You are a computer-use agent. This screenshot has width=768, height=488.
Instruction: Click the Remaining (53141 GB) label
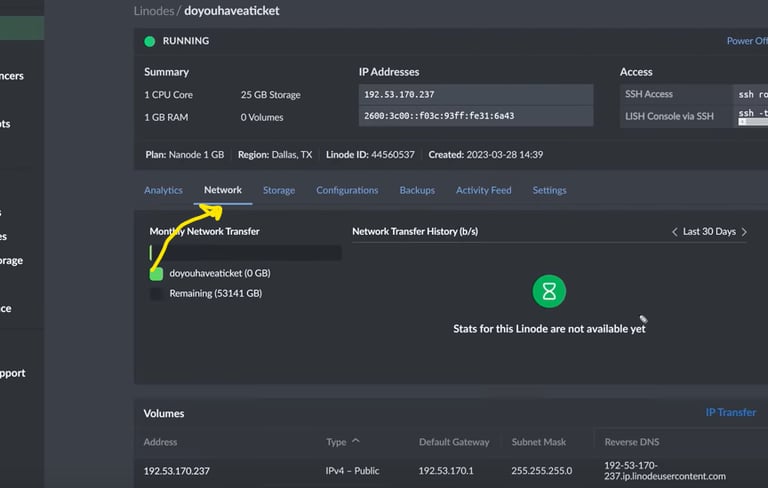216,293
